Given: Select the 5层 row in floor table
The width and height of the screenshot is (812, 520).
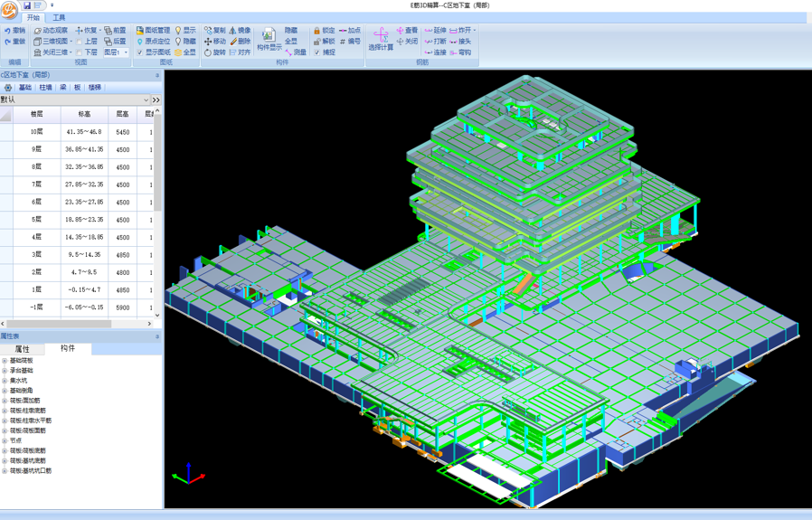Looking at the screenshot, I should (x=36, y=220).
